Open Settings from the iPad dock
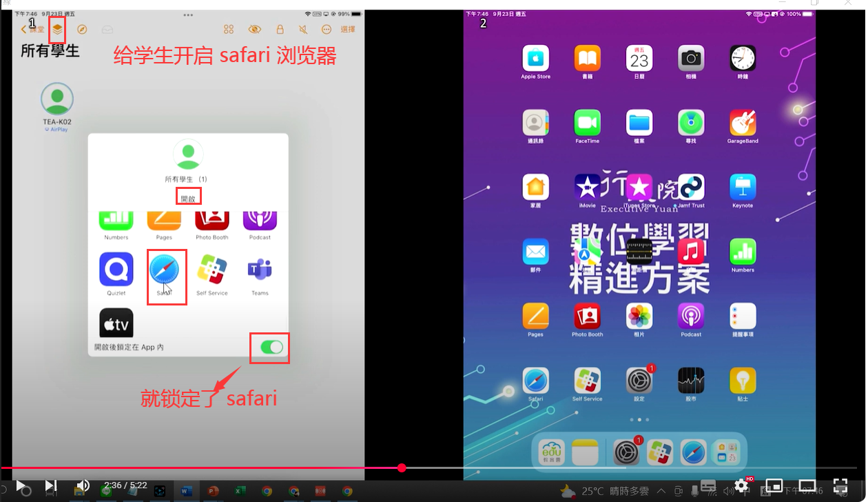The image size is (868, 502). 627,452
